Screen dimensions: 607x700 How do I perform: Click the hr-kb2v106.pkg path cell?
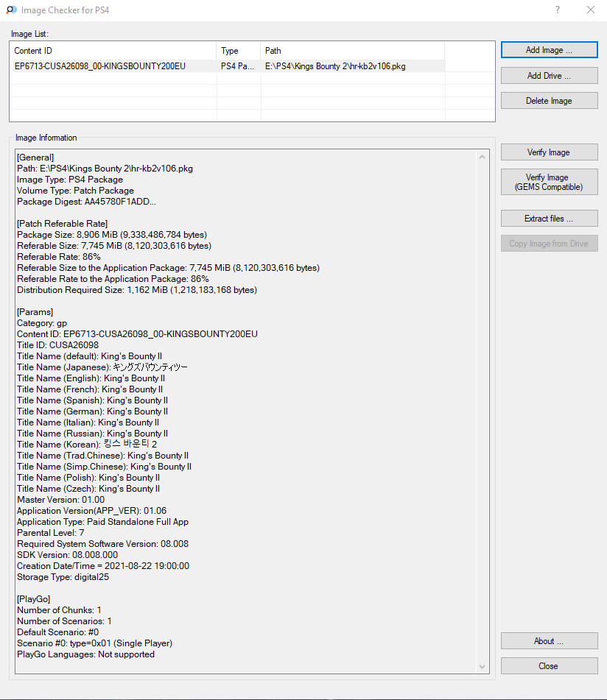pyautogui.click(x=335, y=66)
